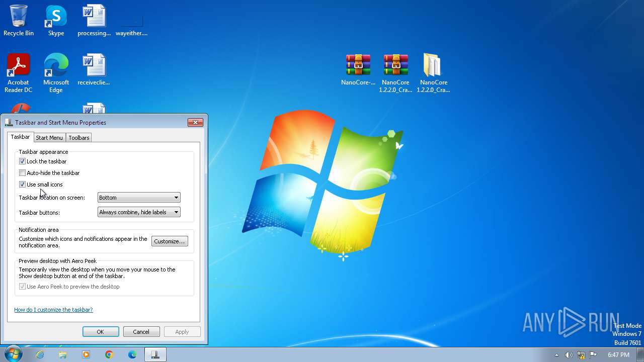The width and height of the screenshot is (644, 362).
Task: Select the receiveclie Word document icon
Action: (x=94, y=69)
